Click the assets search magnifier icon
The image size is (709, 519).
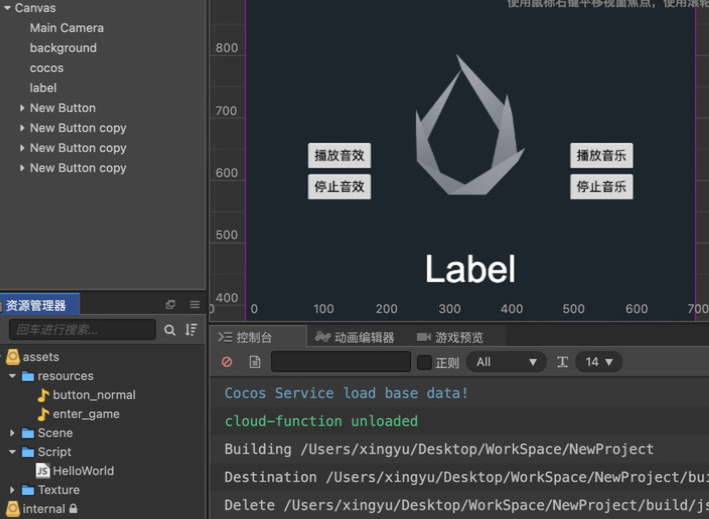coord(170,330)
